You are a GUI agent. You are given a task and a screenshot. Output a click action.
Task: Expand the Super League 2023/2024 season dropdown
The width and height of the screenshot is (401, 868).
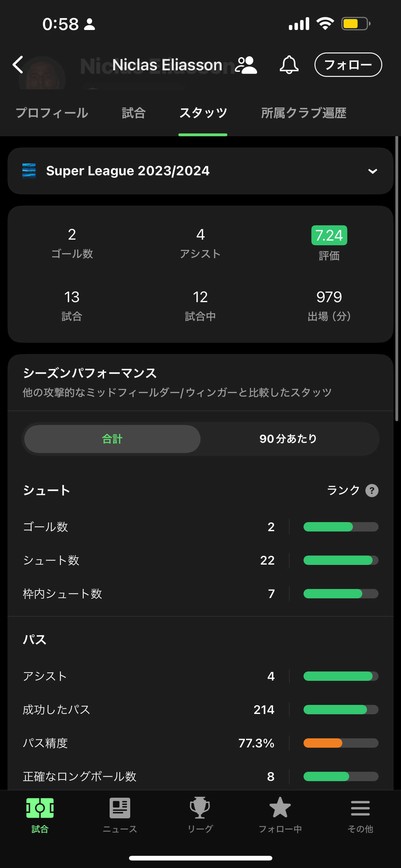pos(128,171)
